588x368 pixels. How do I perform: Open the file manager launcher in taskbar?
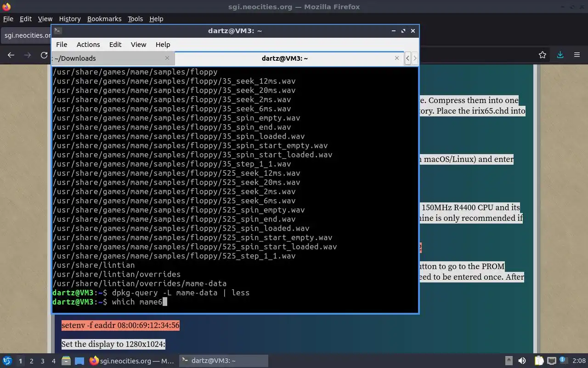tap(66, 361)
